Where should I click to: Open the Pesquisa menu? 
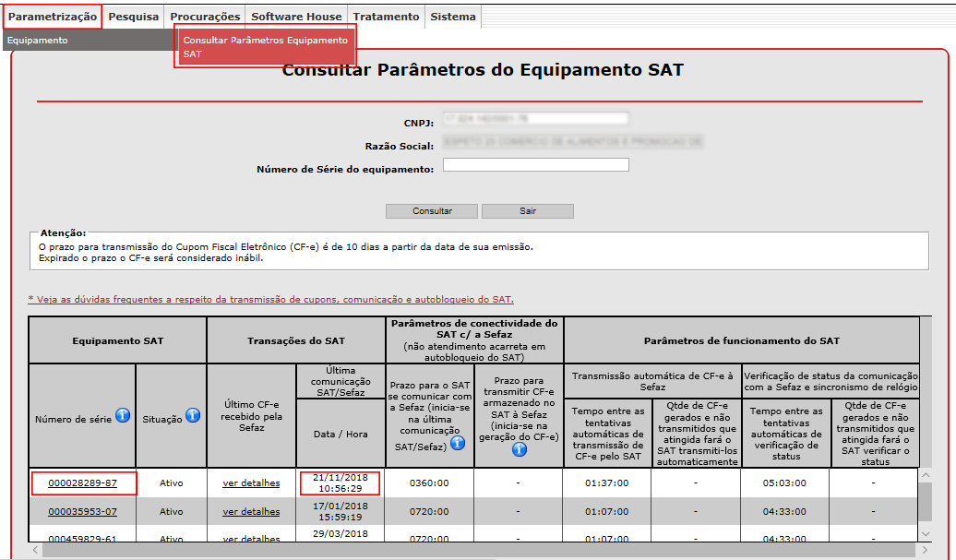(134, 17)
